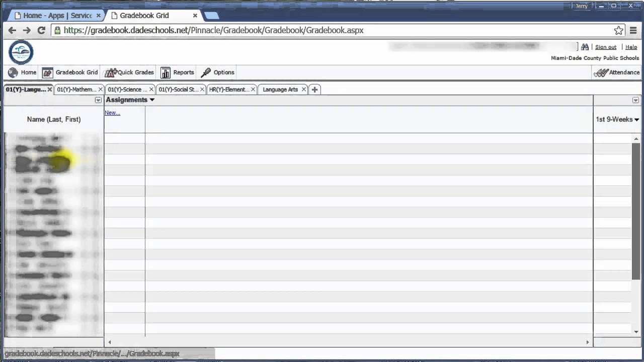Add a new class tab with plus

tap(314, 89)
